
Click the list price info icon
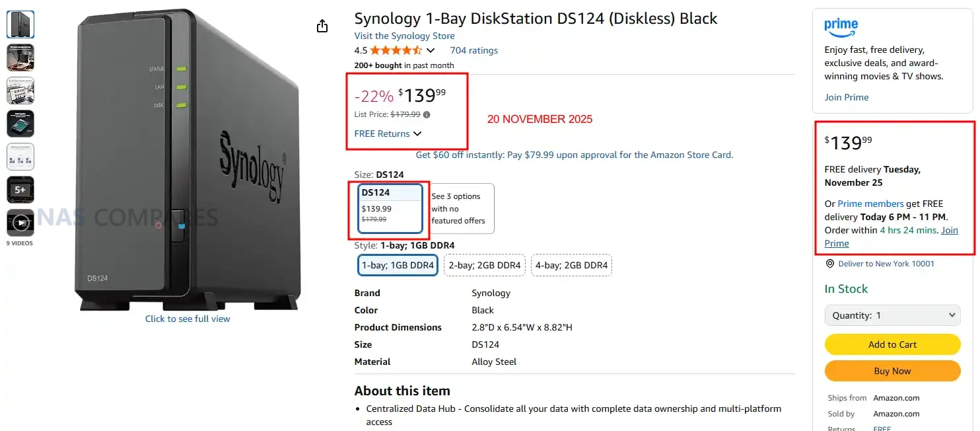pos(427,114)
